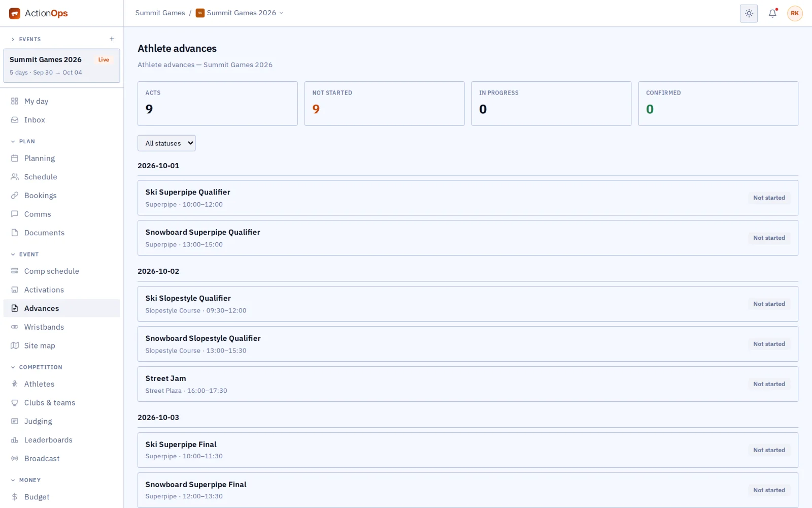
Task: Expand the EVENTS sidebar section
Action: click(x=26, y=39)
